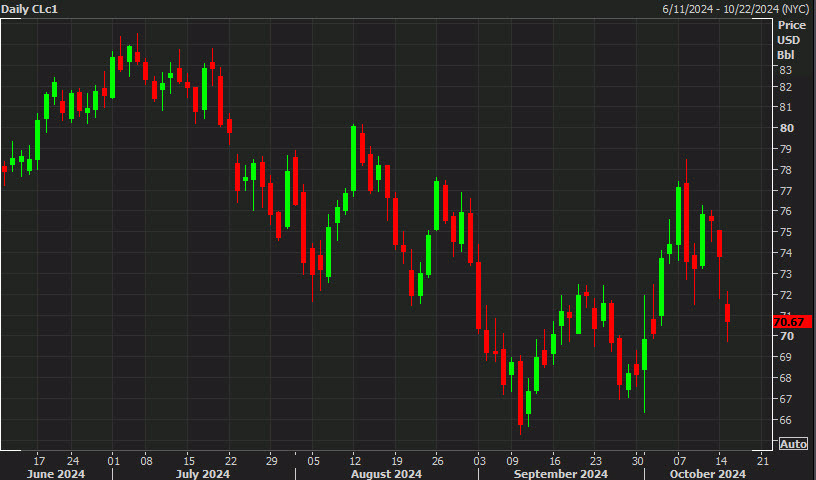Click the 77 price axis value
This screenshot has width=816, height=480.
pos(786,191)
